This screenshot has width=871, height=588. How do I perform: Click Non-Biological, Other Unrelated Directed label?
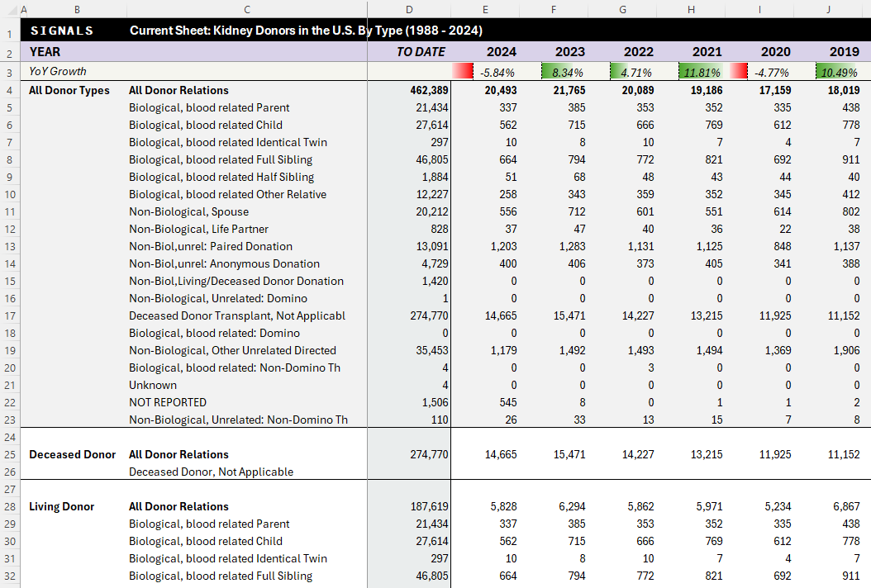click(x=233, y=350)
